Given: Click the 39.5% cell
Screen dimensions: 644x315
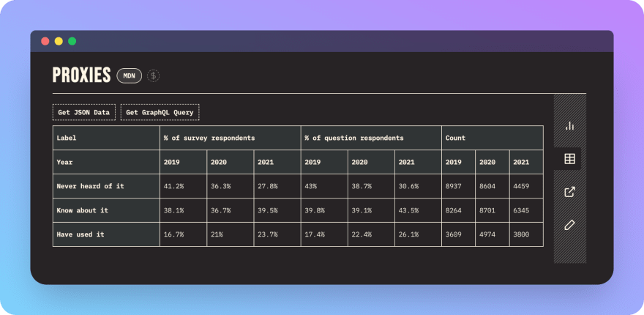Looking at the screenshot, I should click(277, 210).
